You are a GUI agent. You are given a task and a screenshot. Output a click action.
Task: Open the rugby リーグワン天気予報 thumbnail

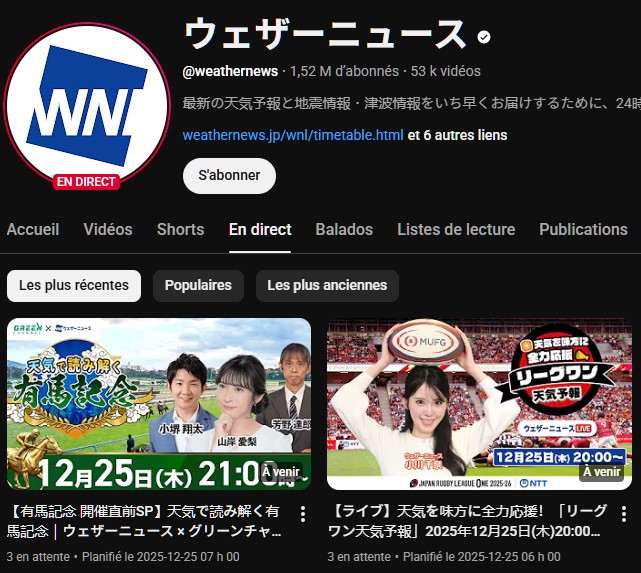480,404
